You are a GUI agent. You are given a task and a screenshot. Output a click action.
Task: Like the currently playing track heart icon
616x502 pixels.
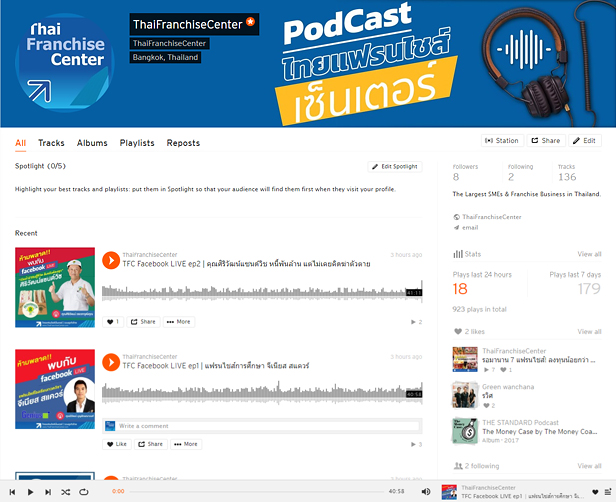[x=595, y=492]
